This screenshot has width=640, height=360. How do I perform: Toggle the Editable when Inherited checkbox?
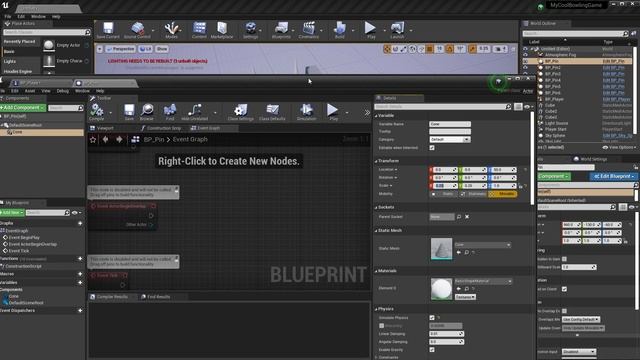[x=432, y=148]
